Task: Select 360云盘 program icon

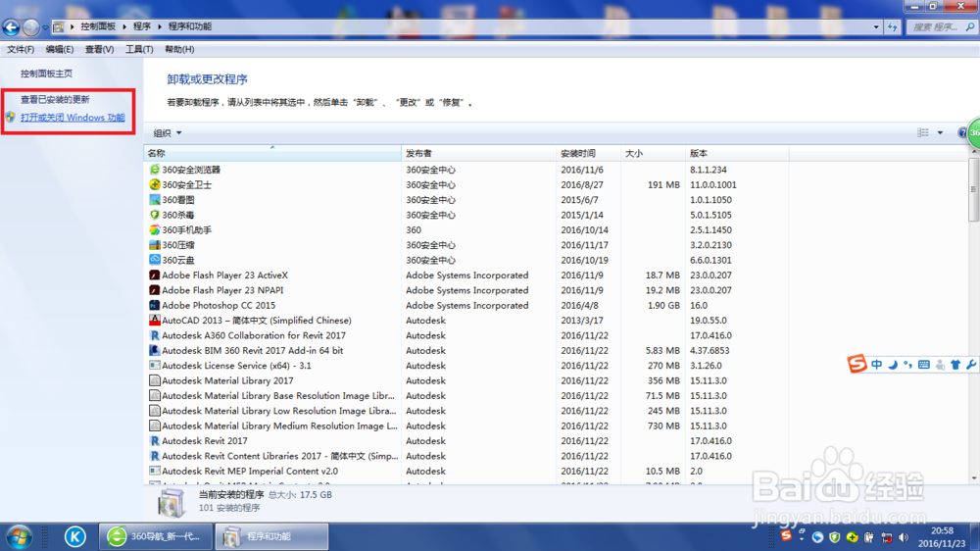Action: (x=155, y=260)
